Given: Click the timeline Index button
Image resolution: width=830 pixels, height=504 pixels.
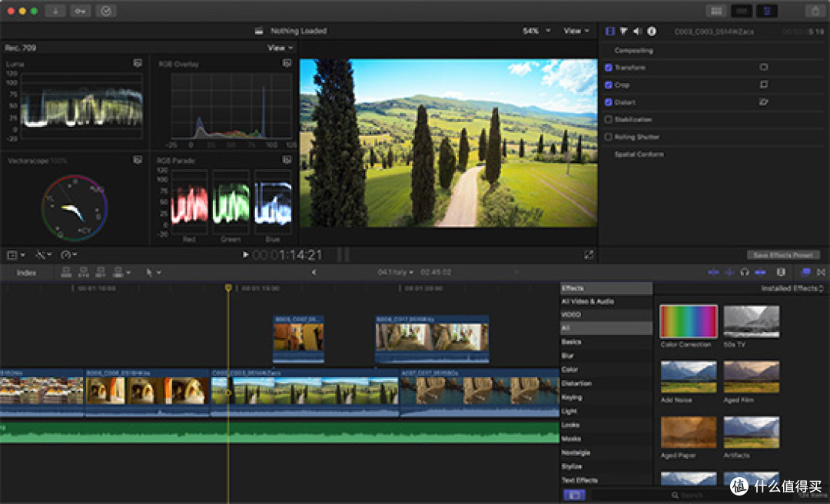Looking at the screenshot, I should (26, 273).
